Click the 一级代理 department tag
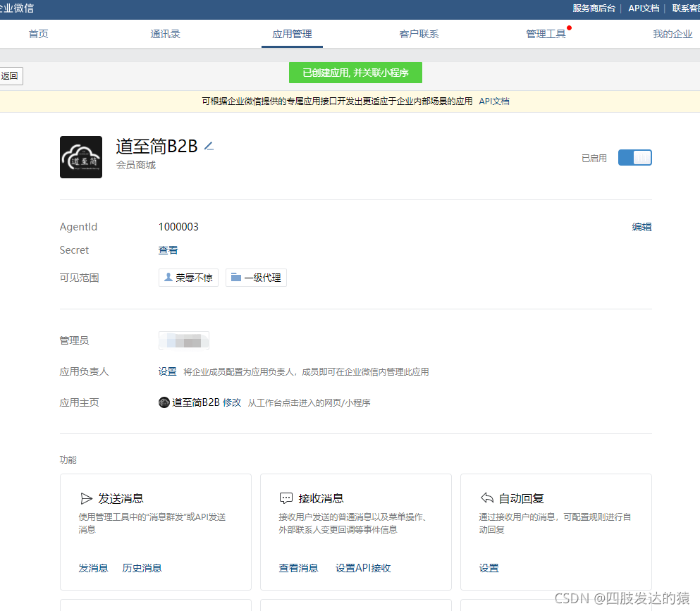The height and width of the screenshot is (611, 700). (x=256, y=278)
